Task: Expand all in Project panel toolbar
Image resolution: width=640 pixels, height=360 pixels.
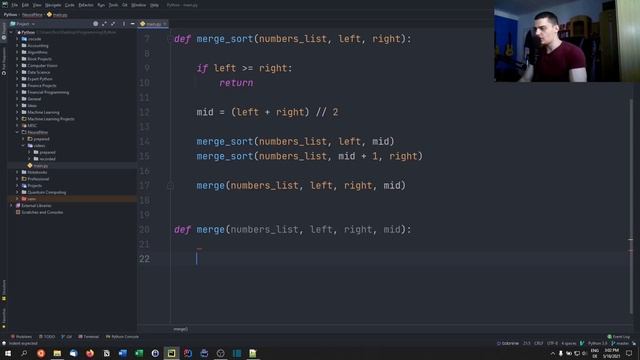Action: pos(104,24)
